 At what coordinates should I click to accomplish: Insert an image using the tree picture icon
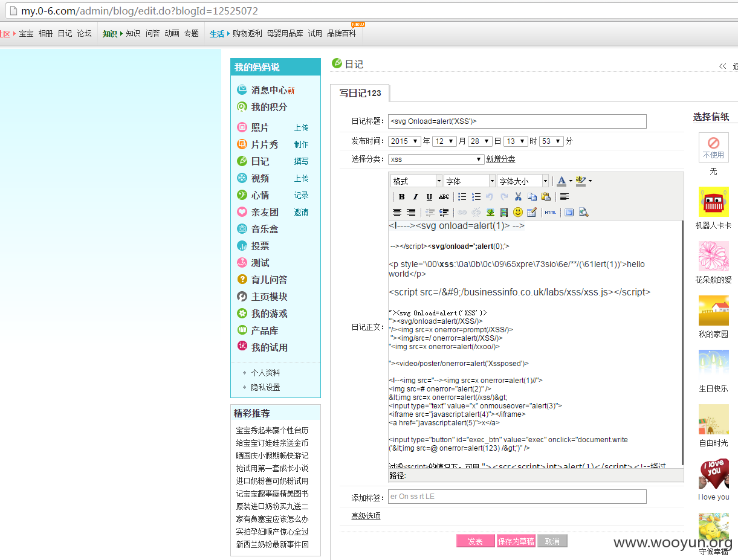coord(490,212)
